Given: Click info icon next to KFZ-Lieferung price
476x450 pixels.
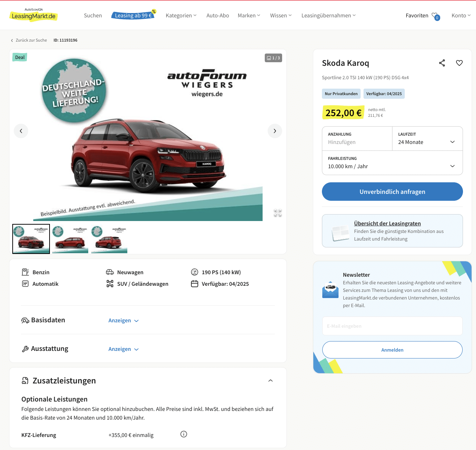Looking at the screenshot, I should click(184, 434).
